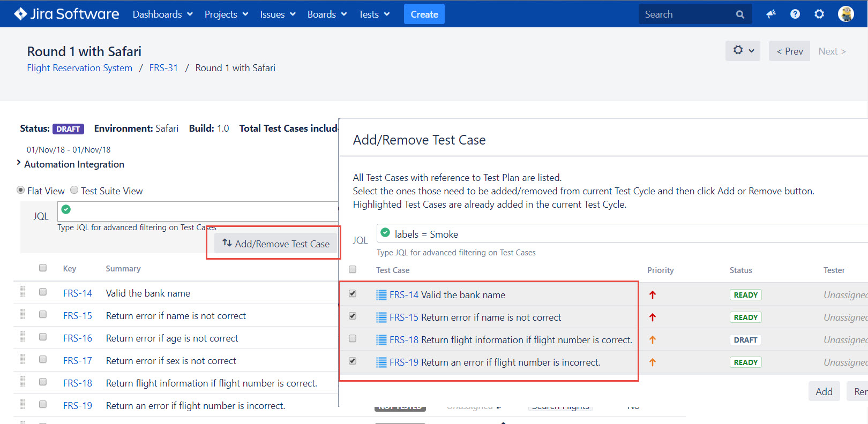
Task: Toggle select-all checkbox in dialog header
Action: (x=353, y=269)
